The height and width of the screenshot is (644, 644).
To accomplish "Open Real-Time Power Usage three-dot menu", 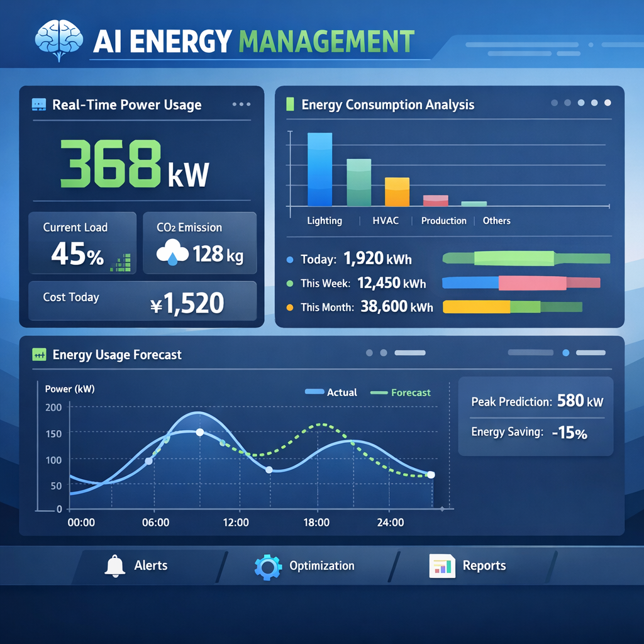I will [241, 104].
